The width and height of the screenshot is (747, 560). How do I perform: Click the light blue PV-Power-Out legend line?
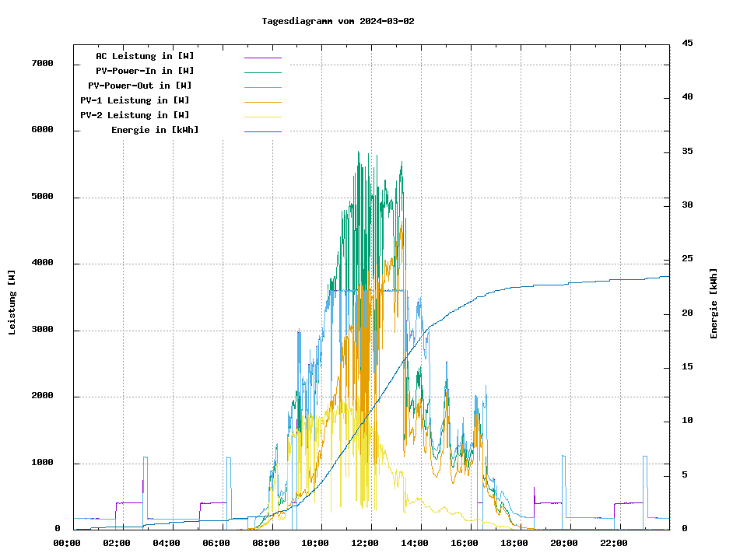(x=262, y=86)
